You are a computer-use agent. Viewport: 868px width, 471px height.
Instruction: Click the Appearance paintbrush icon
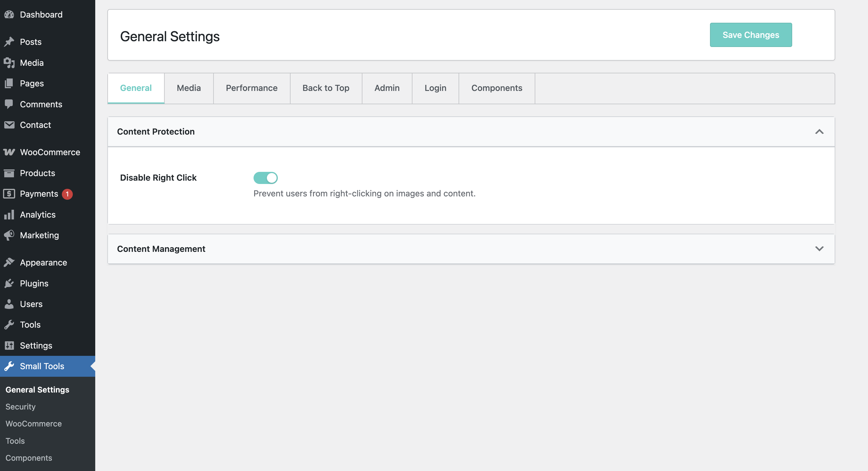point(9,262)
